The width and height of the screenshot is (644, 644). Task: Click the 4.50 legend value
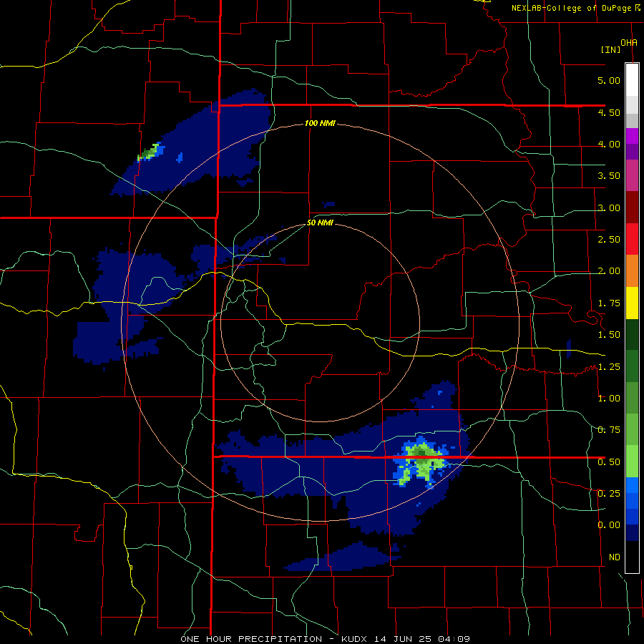tap(609, 112)
